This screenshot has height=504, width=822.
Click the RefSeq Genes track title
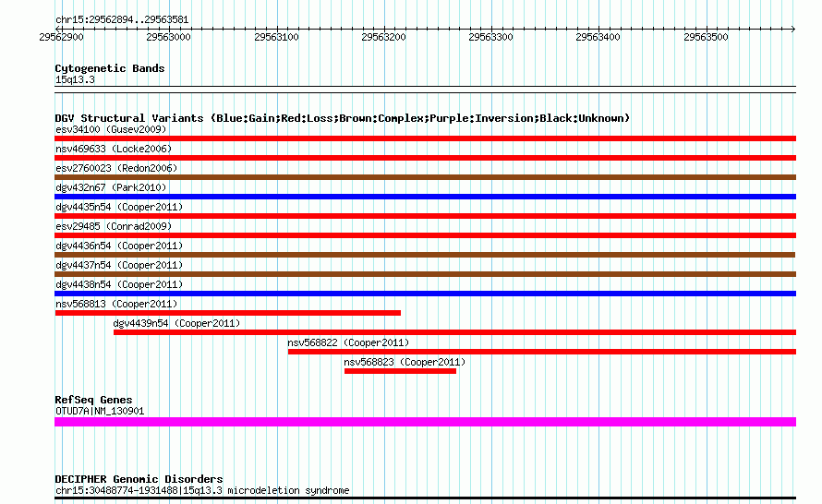coord(93,400)
